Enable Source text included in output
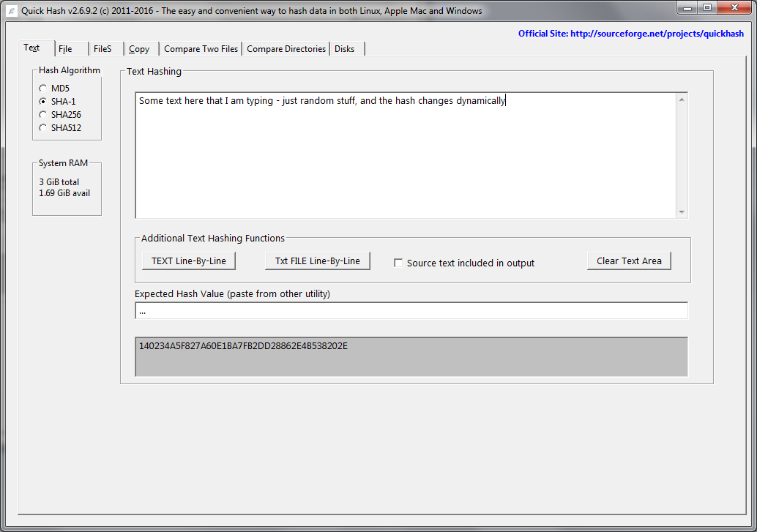The width and height of the screenshot is (757, 532). tap(399, 263)
